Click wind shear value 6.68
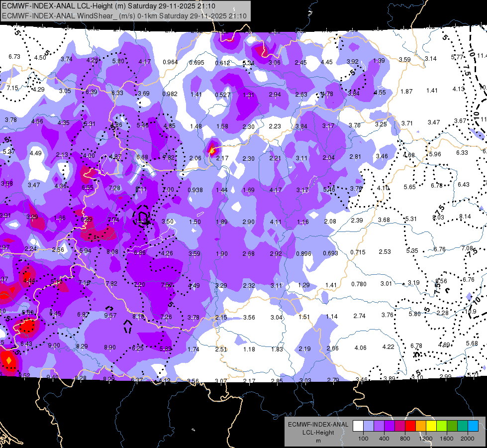The width and height of the screenshot is (487, 448). [x=142, y=157]
